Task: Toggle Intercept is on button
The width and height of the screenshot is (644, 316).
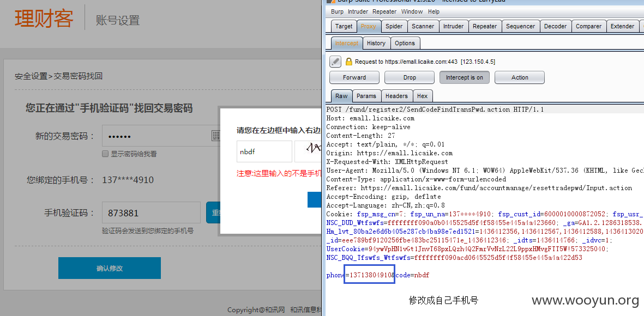Action: click(x=465, y=77)
